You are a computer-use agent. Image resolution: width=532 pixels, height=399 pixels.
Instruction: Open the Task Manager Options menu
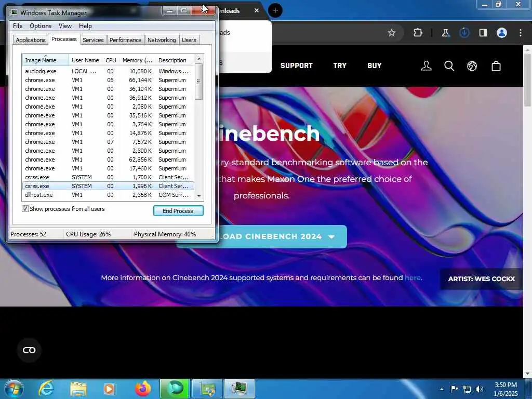coord(41,26)
